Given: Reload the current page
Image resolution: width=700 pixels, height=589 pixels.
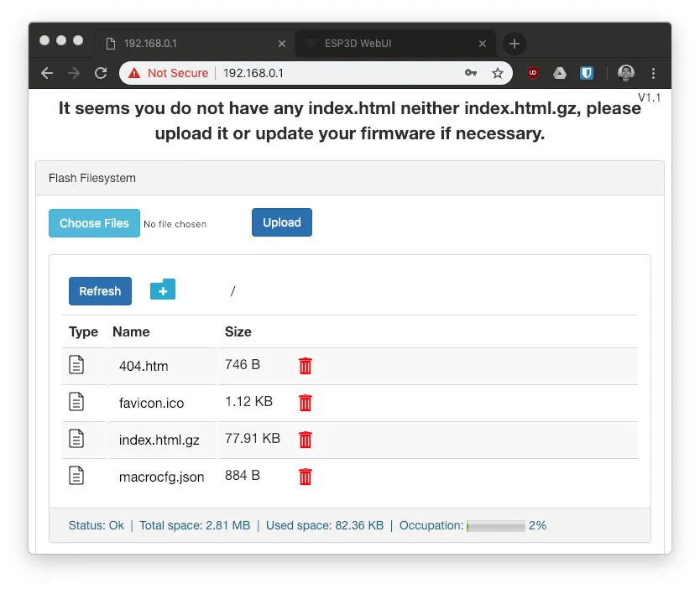Looking at the screenshot, I should pos(101,73).
